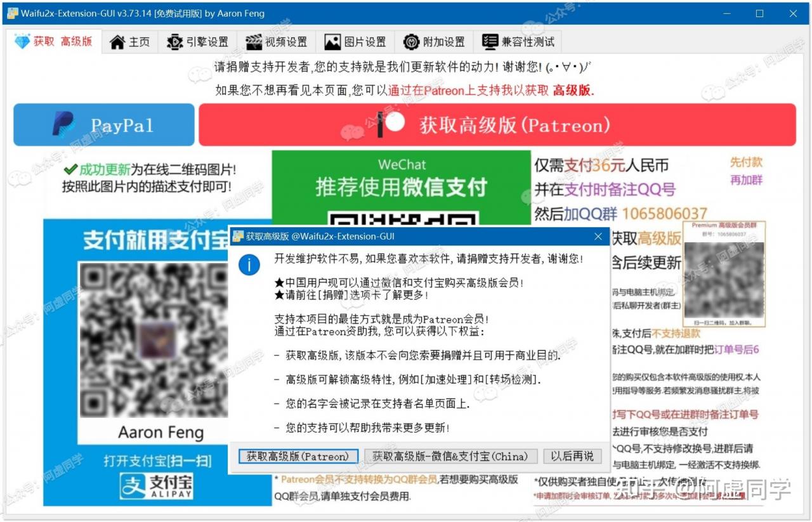Click the QQ group number 1065806037
The image size is (812, 522).
(x=664, y=214)
